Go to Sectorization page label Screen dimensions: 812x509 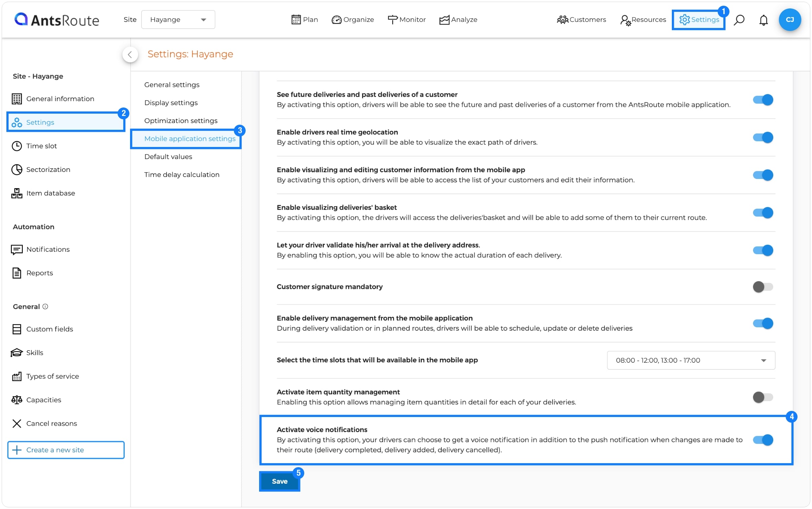coord(48,170)
